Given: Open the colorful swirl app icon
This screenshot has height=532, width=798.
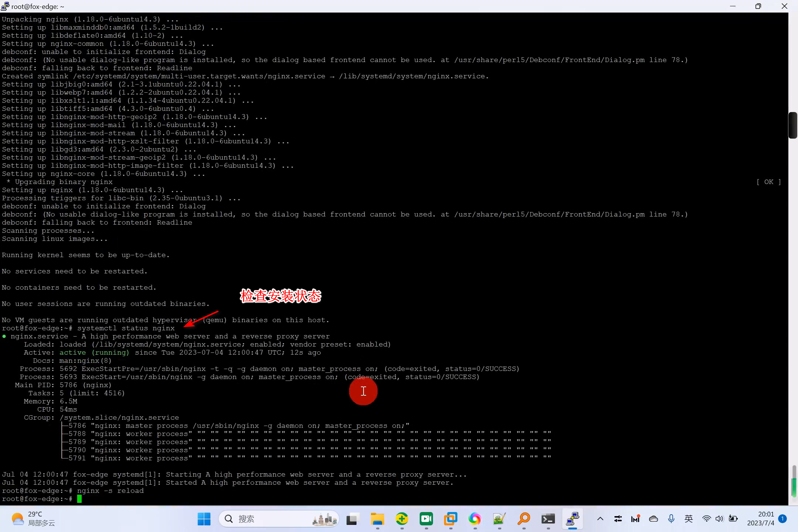Looking at the screenshot, I should coord(475,519).
